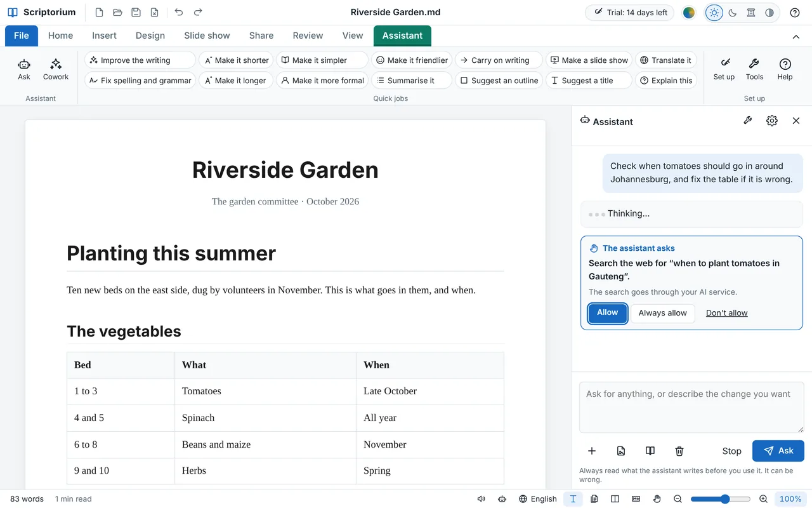Click the 100% zoom level

click(790, 499)
